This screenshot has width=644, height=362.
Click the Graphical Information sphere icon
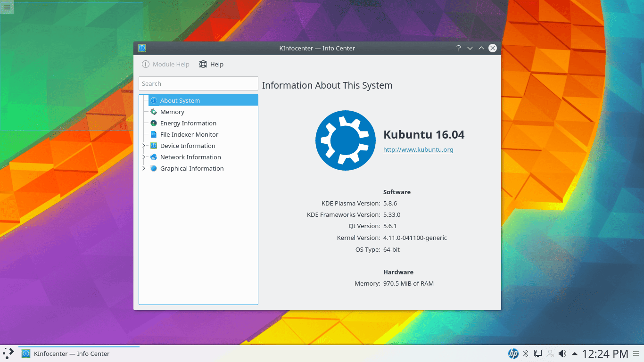click(154, 168)
